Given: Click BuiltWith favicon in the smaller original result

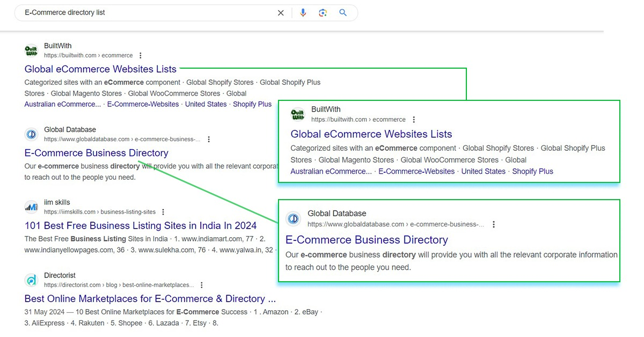Looking at the screenshot, I should (x=32, y=50).
